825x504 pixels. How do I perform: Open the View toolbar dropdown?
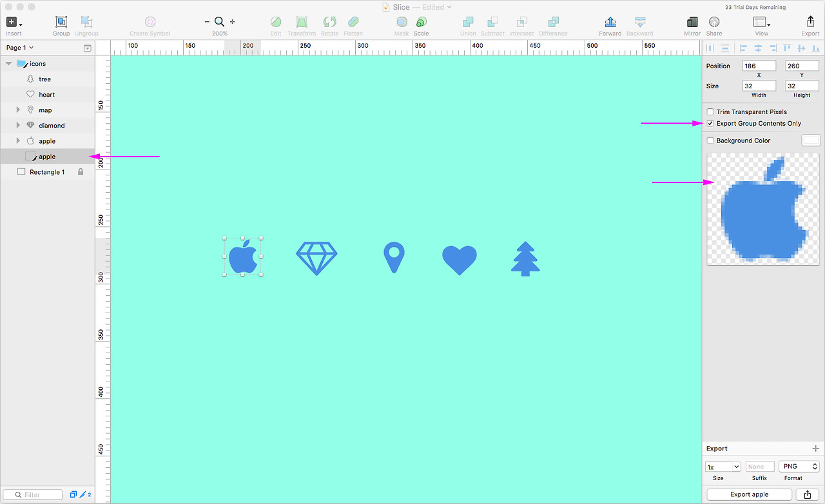tap(762, 23)
